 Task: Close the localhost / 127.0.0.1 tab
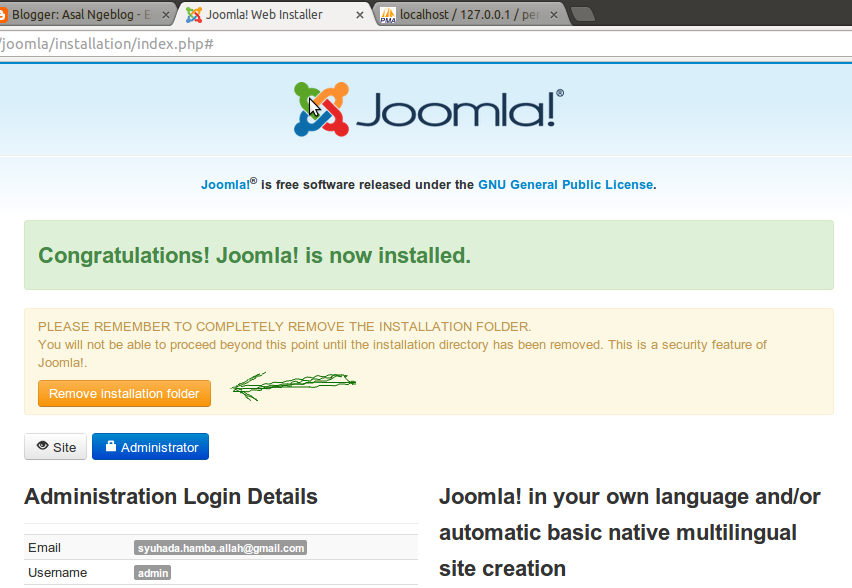coord(554,15)
